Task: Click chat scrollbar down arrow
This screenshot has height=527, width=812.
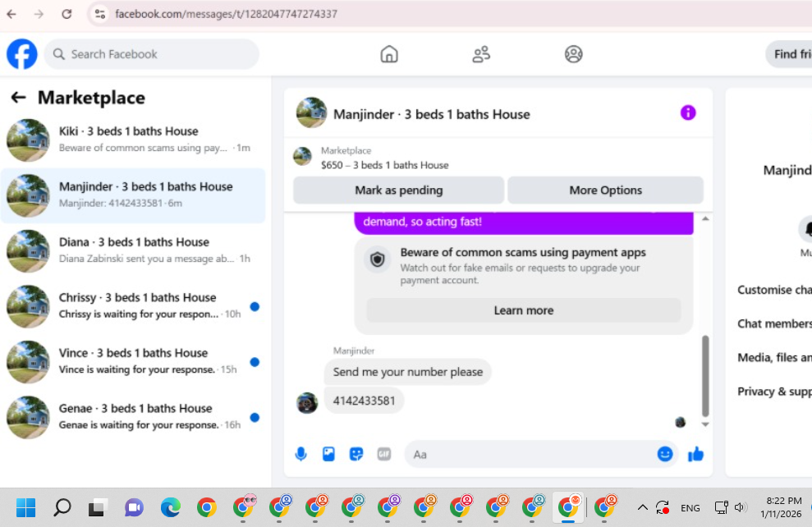Action: tap(705, 424)
